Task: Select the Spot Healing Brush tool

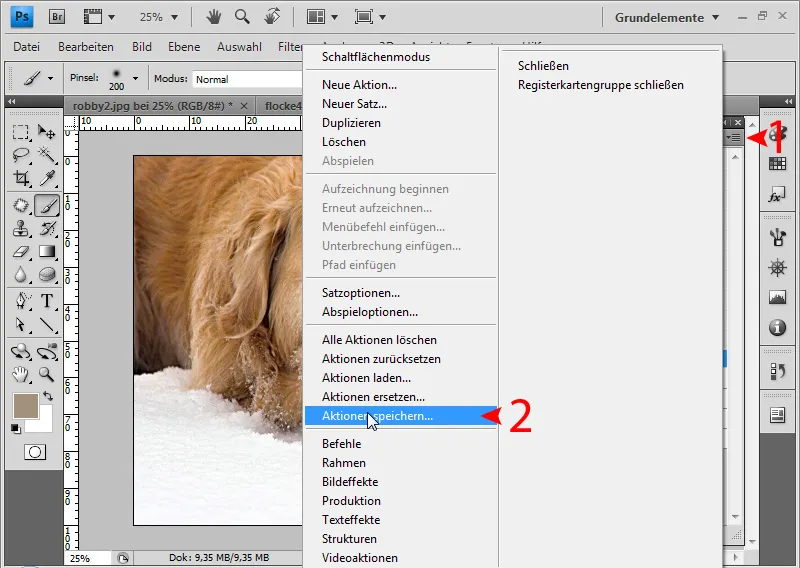Action: click(x=20, y=205)
